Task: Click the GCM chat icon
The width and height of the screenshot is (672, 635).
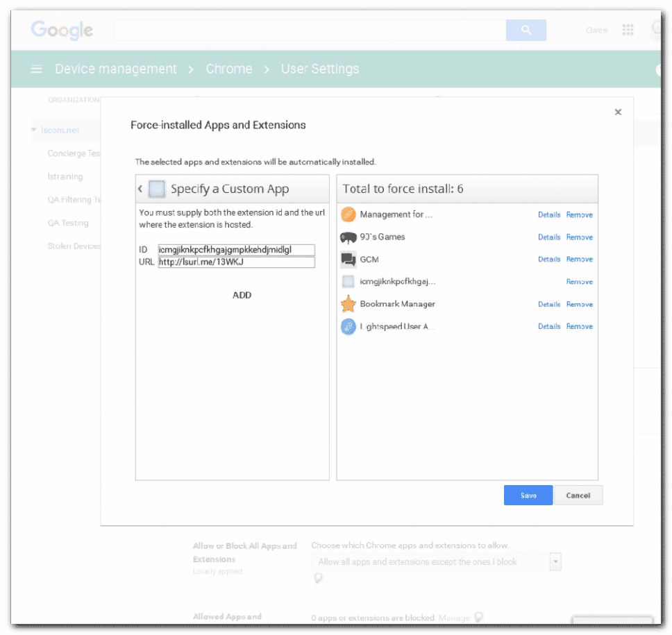Action: tap(348, 260)
